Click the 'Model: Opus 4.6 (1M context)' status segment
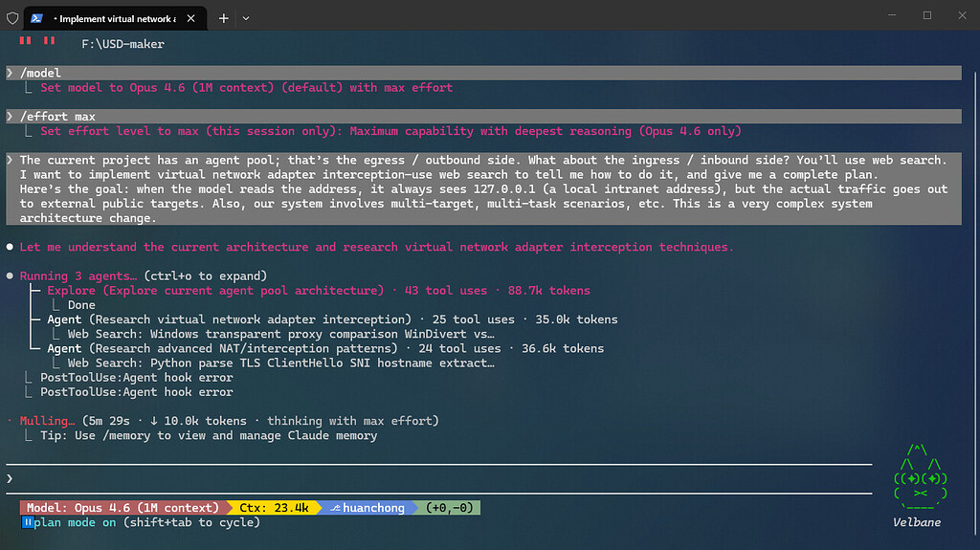 122,508
